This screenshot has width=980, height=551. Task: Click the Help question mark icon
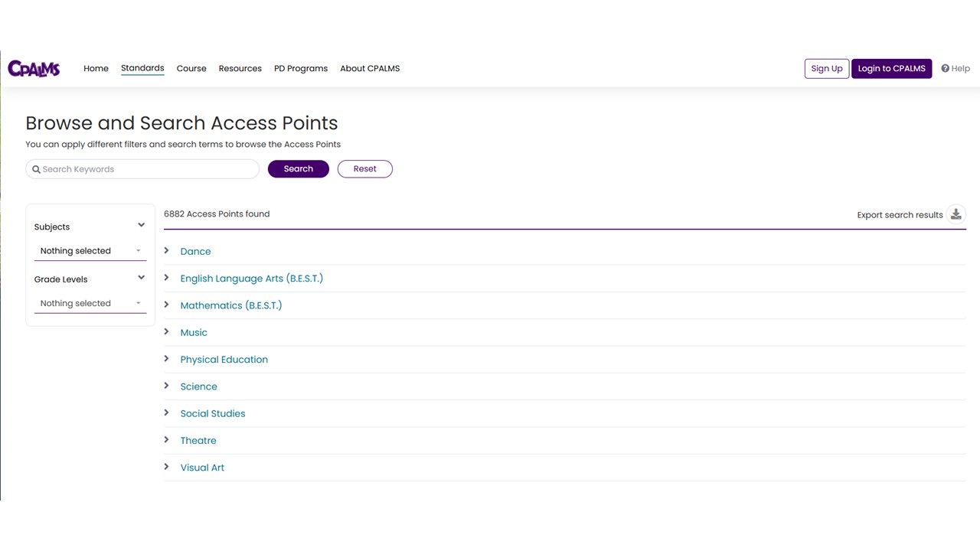[x=945, y=68]
